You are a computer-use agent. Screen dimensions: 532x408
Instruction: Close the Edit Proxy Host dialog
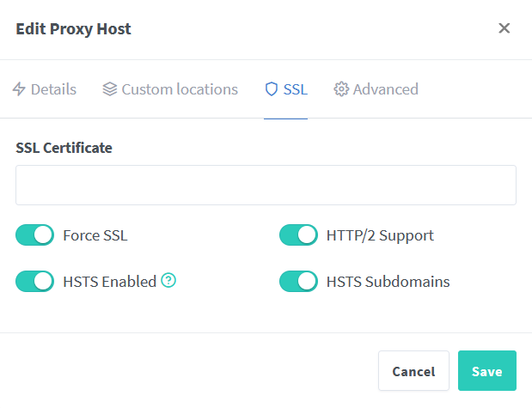(504, 28)
